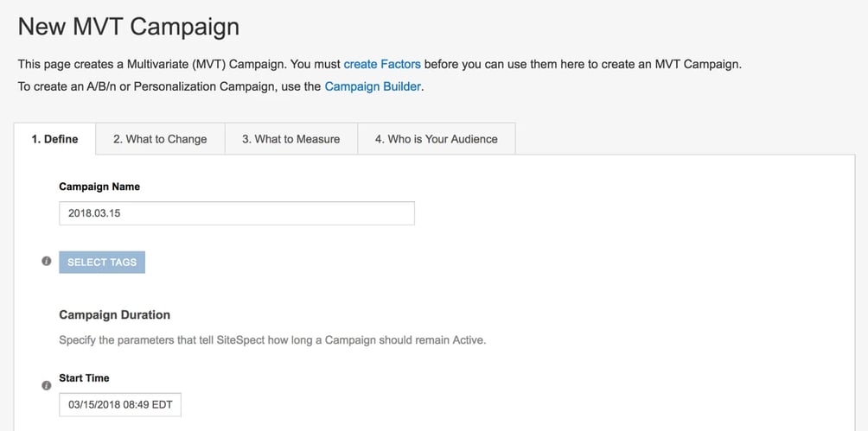
Task: Click the A/B/n or Personalization Campaign text
Action: (182, 86)
